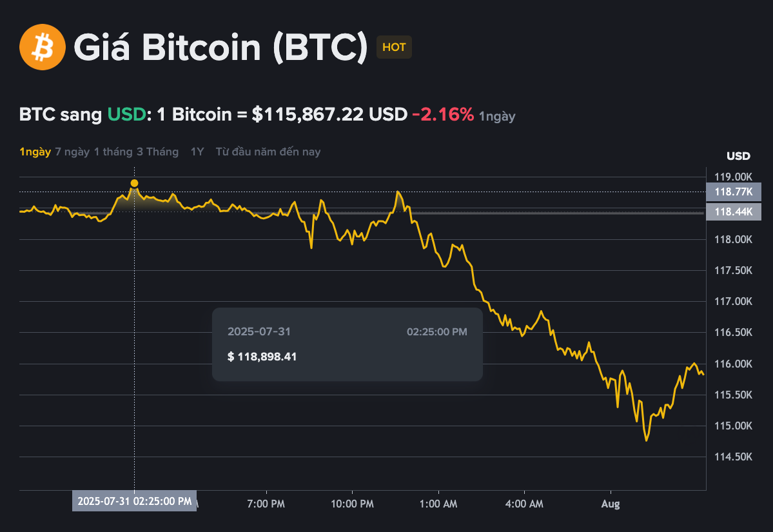
Task: Click the yellow dot marker on the chart
Action: [x=134, y=183]
